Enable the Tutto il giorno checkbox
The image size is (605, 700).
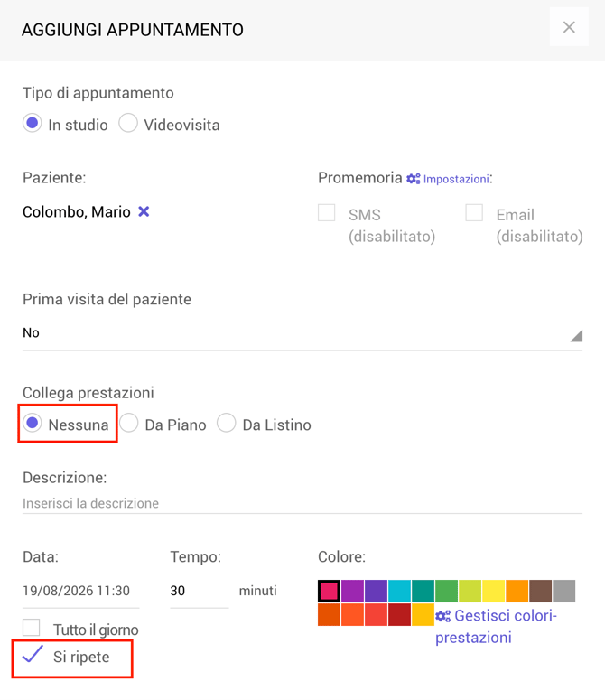32,627
